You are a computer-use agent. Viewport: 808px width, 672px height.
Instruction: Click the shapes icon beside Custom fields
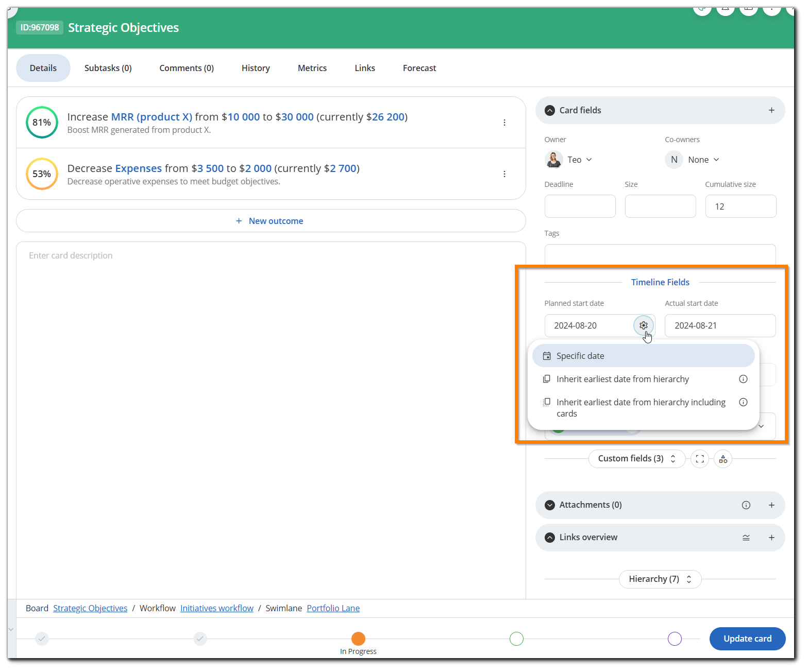click(723, 459)
